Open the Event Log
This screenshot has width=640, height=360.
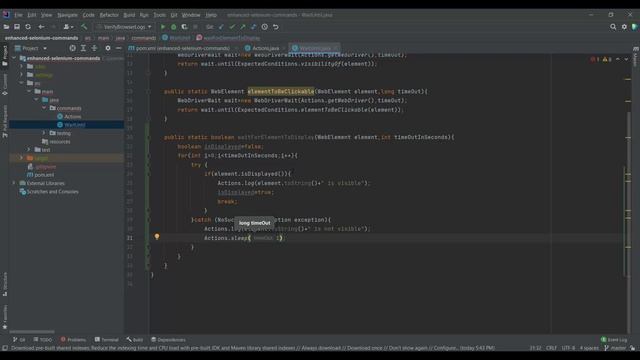point(614,340)
